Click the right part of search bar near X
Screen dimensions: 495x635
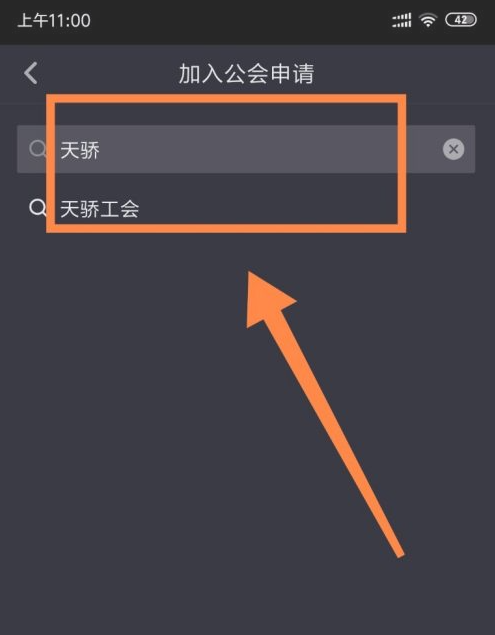(421, 149)
